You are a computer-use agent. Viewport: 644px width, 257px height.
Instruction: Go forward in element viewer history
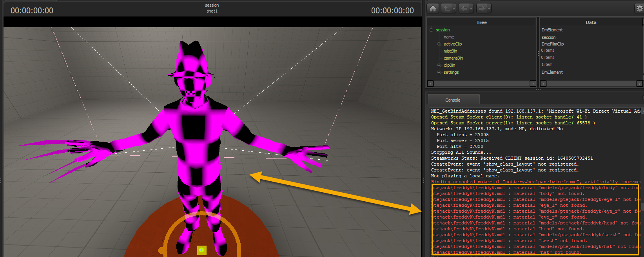pos(482,8)
